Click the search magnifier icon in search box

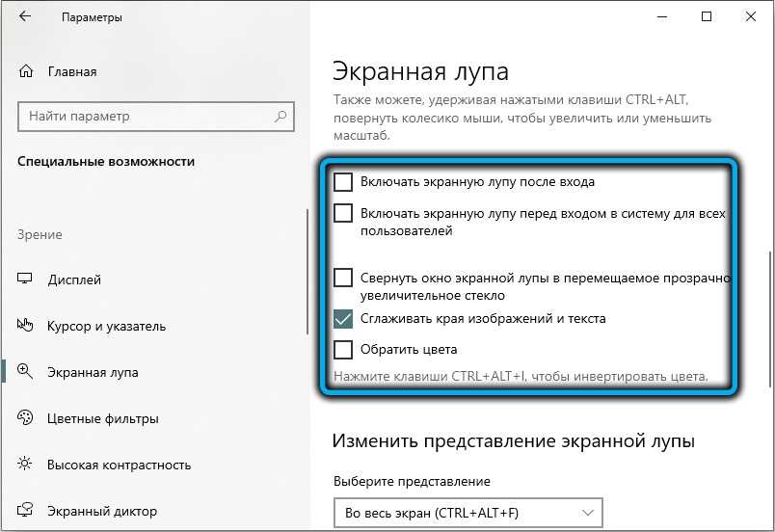(x=281, y=117)
